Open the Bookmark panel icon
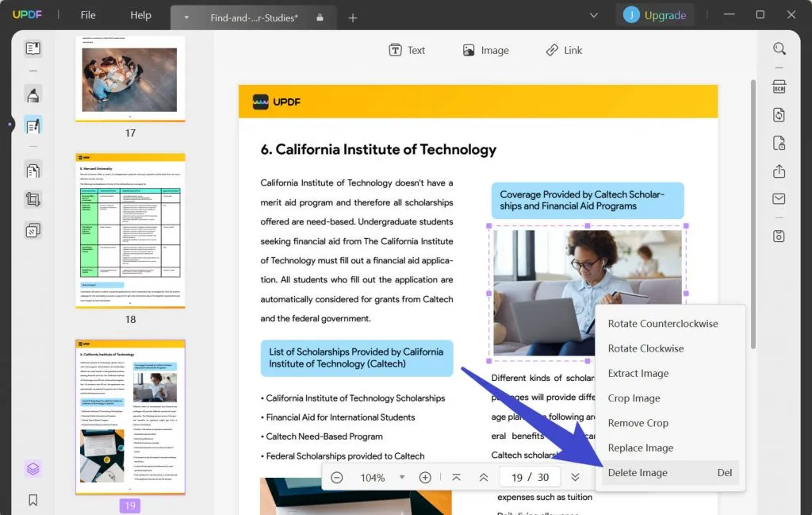Screen dimensions: 812x515 (33, 500)
